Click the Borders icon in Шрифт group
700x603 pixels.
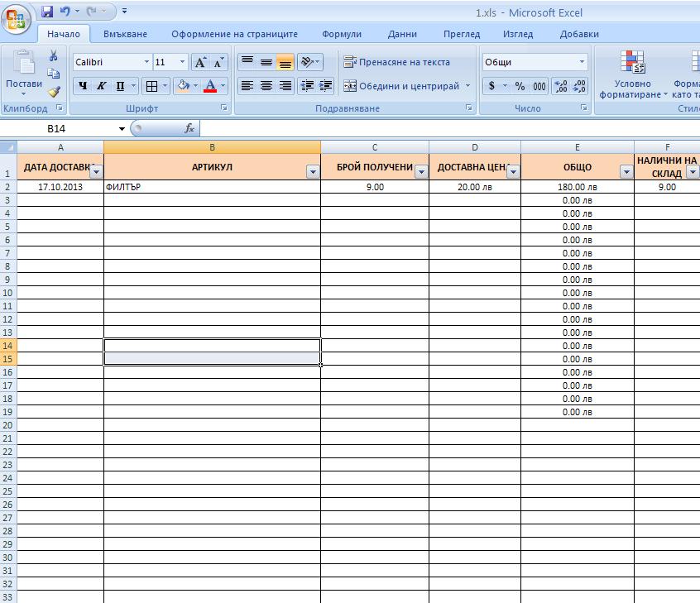click(151, 86)
